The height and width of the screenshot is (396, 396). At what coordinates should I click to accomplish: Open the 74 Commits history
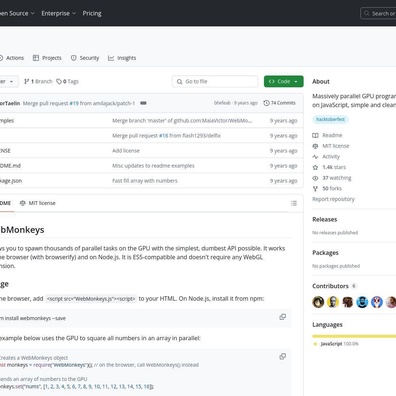(x=279, y=103)
